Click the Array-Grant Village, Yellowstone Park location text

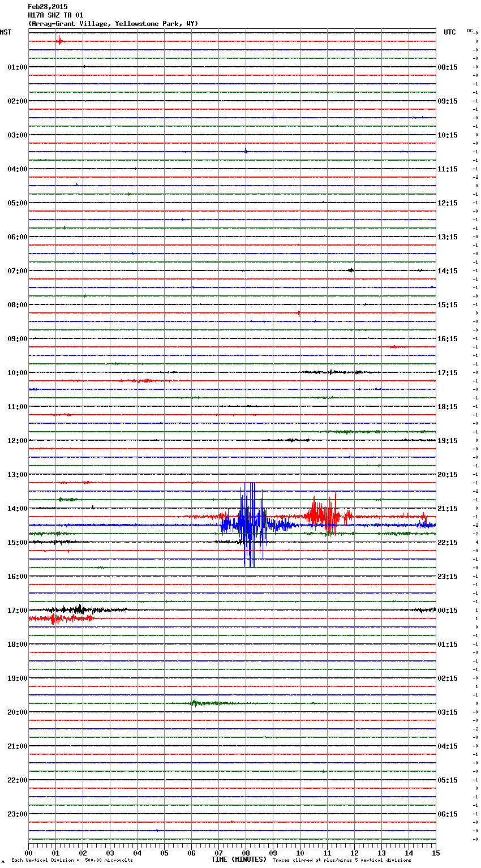[113, 24]
